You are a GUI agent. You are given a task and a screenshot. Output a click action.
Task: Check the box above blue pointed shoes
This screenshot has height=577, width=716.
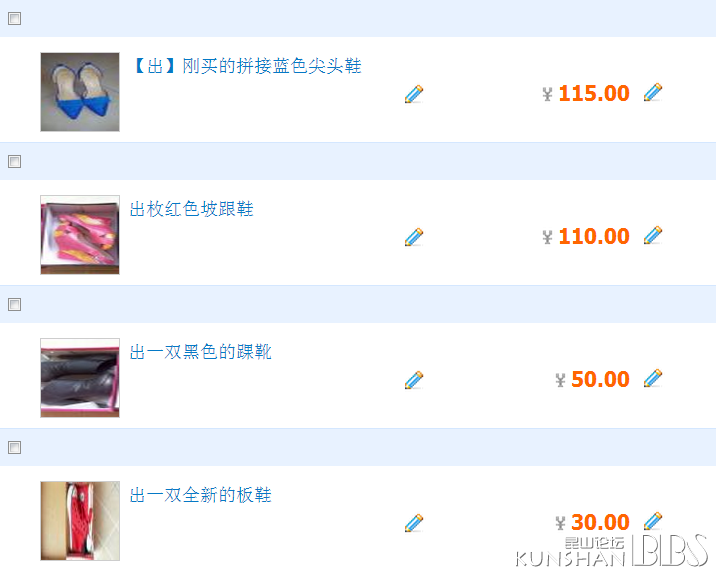click(15, 19)
